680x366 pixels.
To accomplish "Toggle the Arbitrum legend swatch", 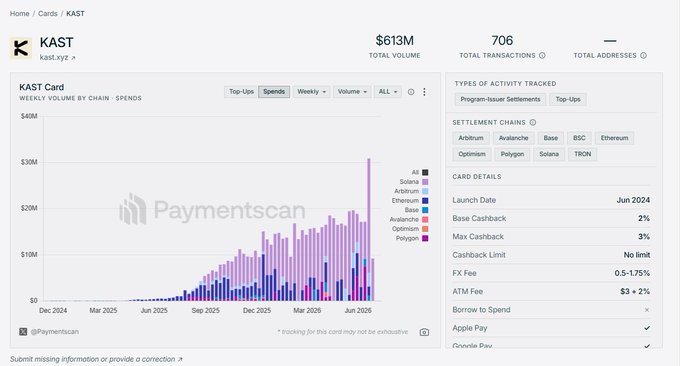I will (x=425, y=191).
